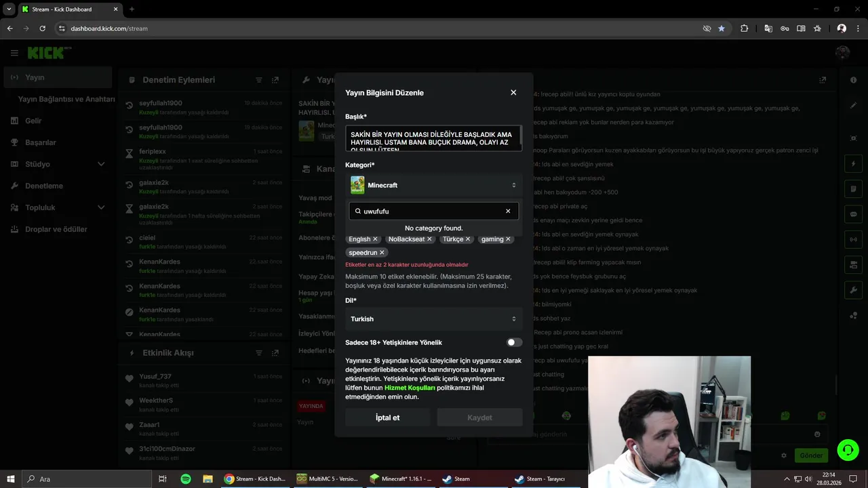Open a new Chrome tab
The image size is (868, 488).
point(132,9)
